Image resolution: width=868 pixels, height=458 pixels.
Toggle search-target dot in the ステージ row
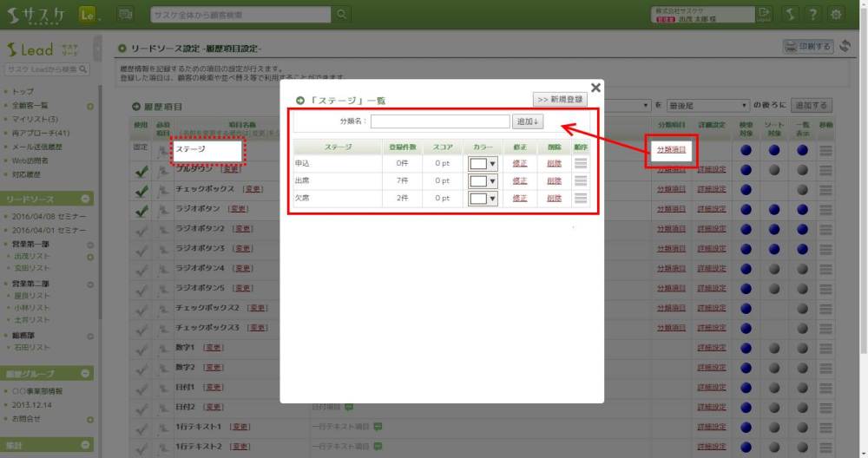[x=746, y=149]
